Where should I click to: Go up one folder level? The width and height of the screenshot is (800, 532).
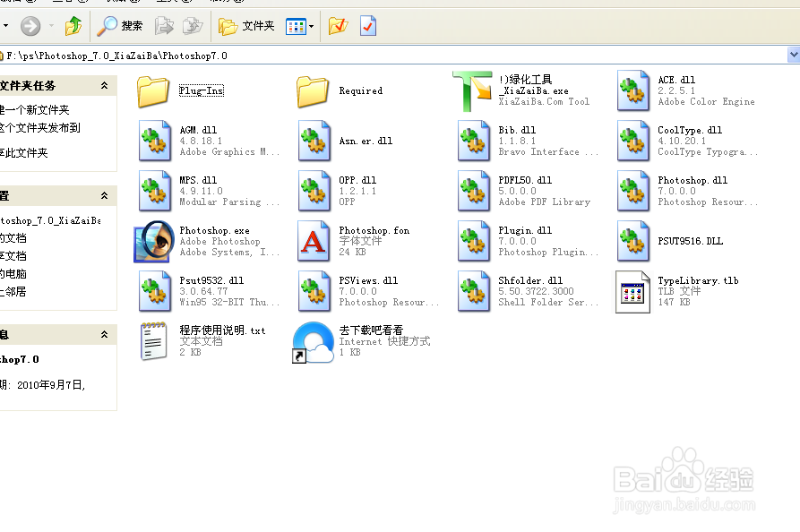pos(73,25)
